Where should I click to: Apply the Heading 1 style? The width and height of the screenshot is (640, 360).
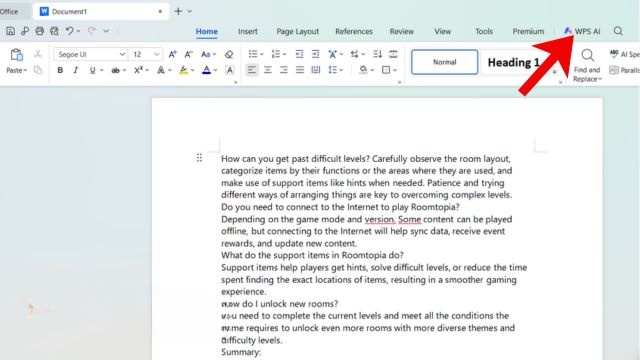pos(513,62)
